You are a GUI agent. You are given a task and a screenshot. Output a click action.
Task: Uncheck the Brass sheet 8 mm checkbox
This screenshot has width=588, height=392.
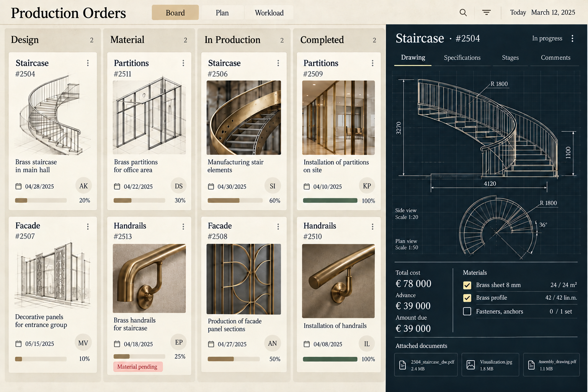[467, 285]
